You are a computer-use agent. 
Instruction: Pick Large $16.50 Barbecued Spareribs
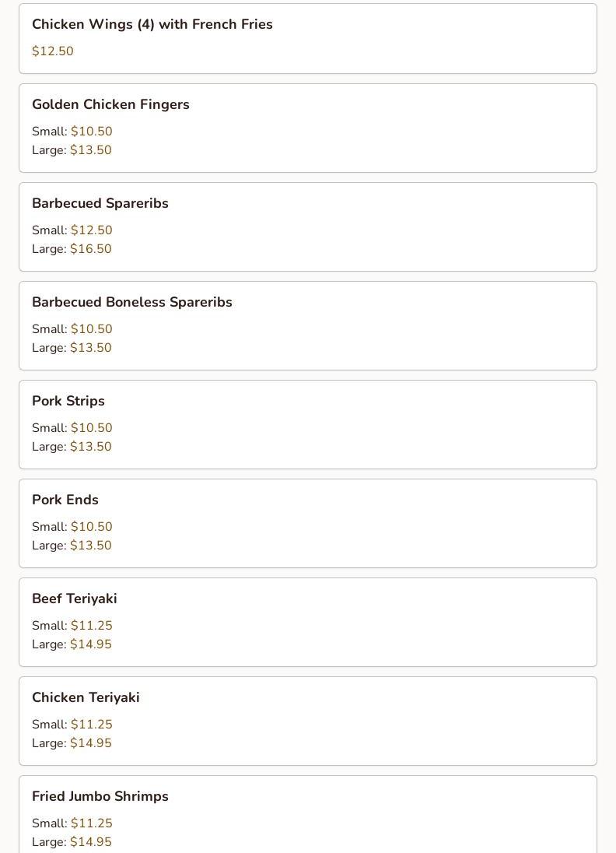click(72, 248)
